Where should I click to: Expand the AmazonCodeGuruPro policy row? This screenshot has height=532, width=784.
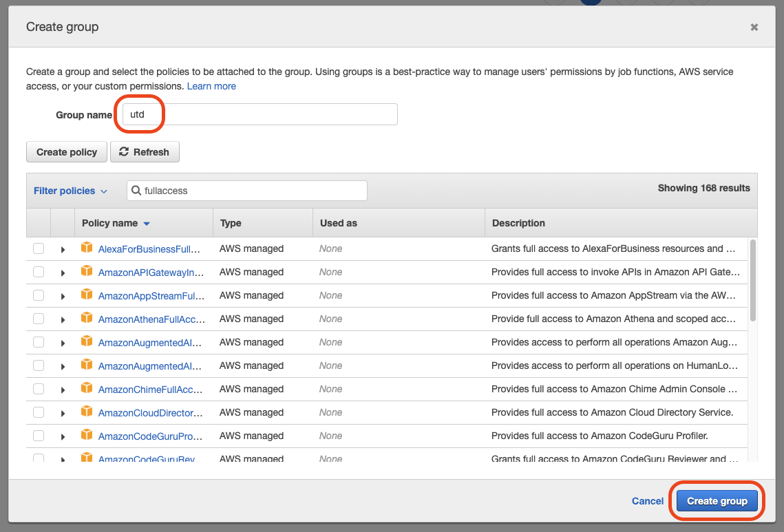[63, 437]
